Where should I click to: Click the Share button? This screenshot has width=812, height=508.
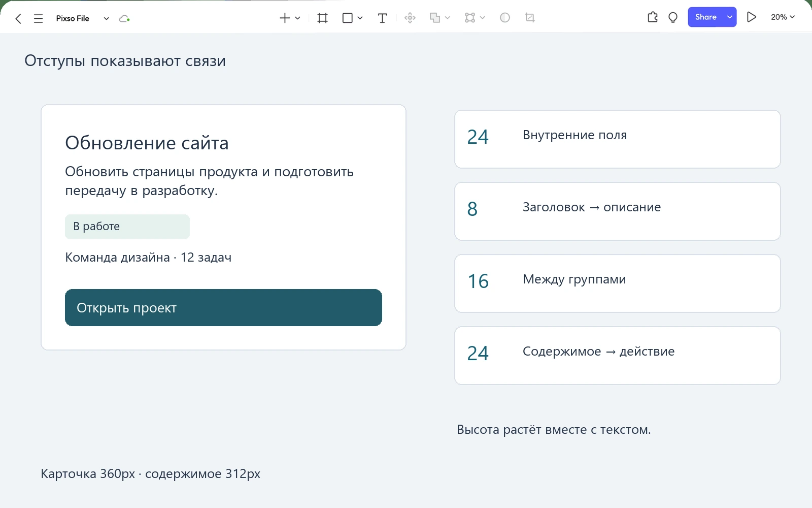pos(705,17)
